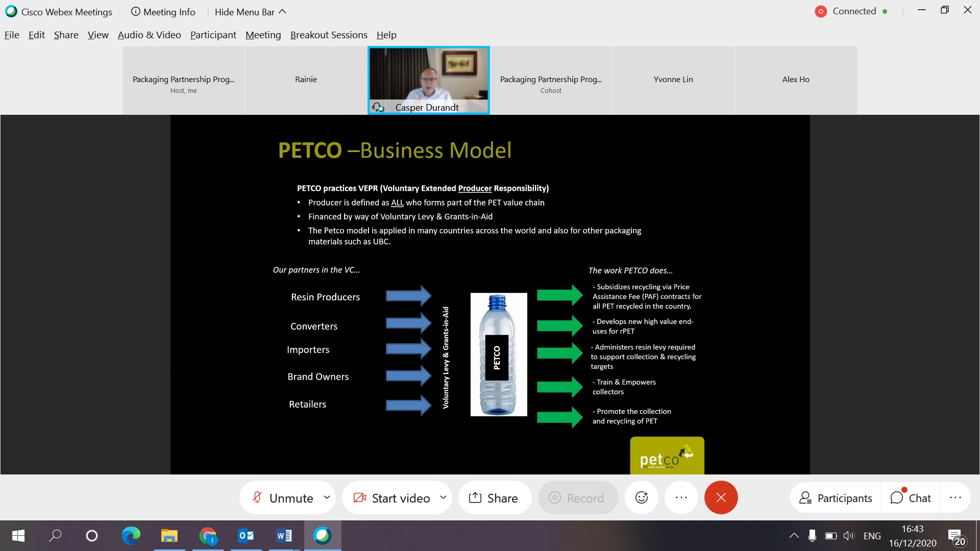
Task: Open the Windows Start menu
Action: 18,536
